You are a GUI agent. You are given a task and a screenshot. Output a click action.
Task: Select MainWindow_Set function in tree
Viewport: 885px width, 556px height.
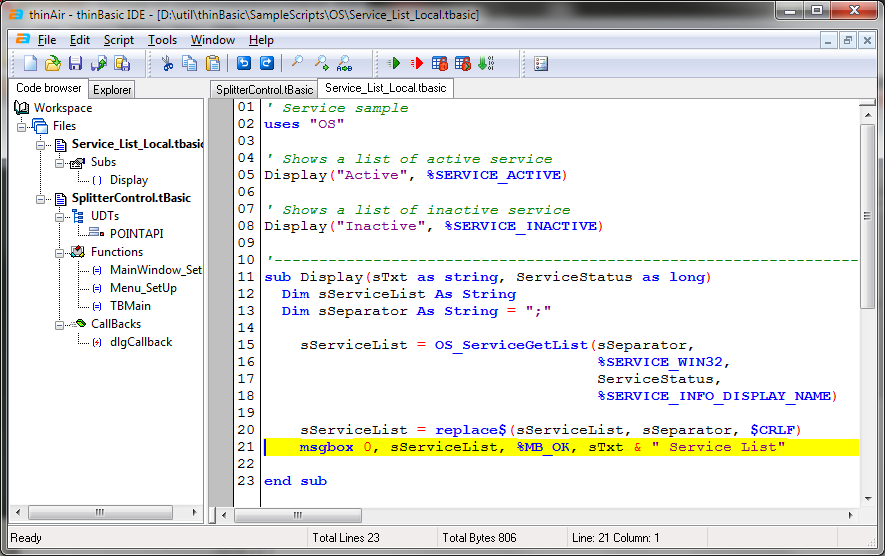156,270
